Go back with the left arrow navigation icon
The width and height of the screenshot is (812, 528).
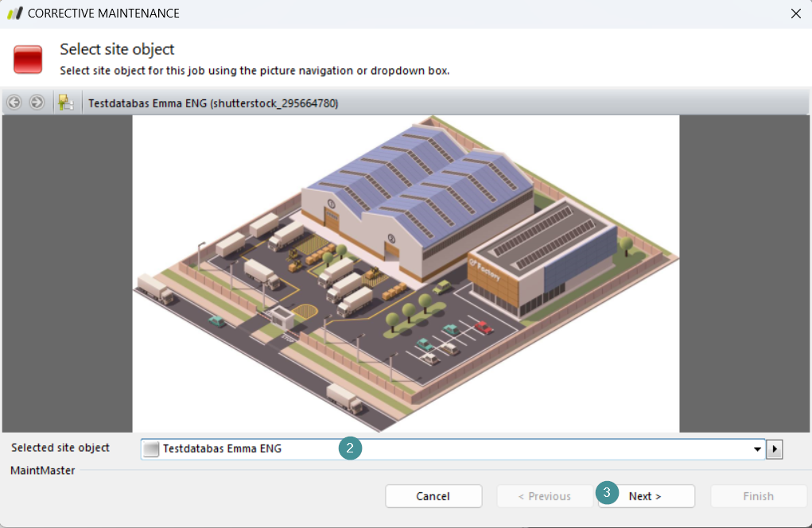14,103
